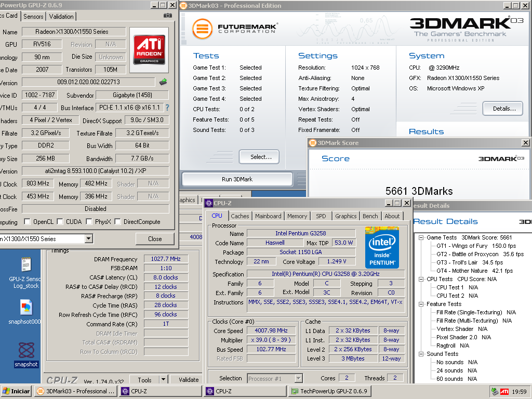Click the DRAM Frequency value field
The width and height of the screenshot is (532, 399).
[x=166, y=259]
